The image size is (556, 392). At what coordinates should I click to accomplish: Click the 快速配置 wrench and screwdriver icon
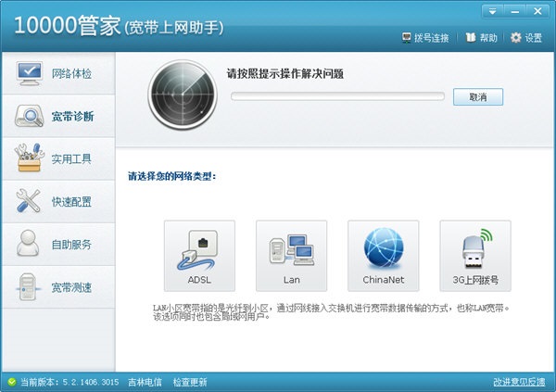(29, 201)
